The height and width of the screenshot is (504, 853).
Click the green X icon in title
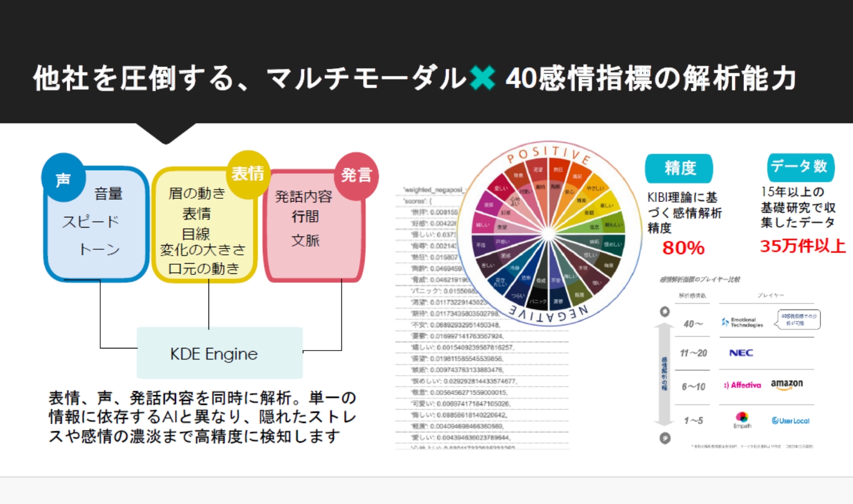point(482,78)
